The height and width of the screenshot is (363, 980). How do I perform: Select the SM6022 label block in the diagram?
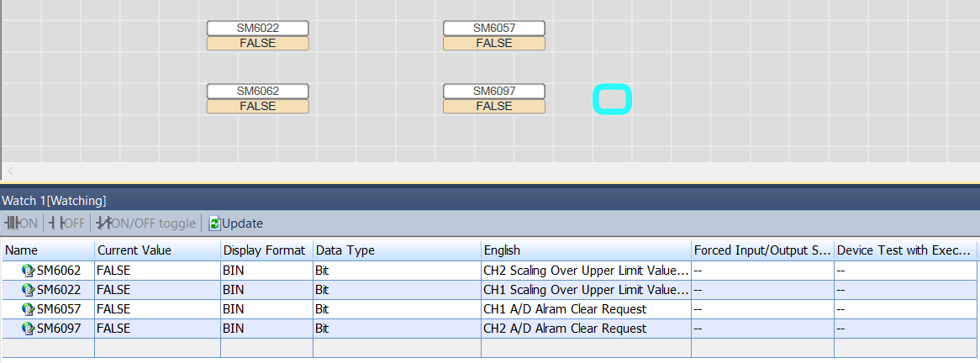[x=257, y=28]
